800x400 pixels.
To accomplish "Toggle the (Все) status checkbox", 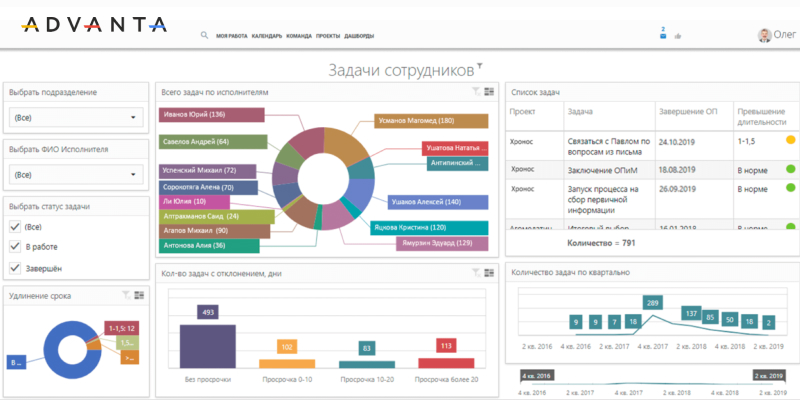I will coord(15,227).
